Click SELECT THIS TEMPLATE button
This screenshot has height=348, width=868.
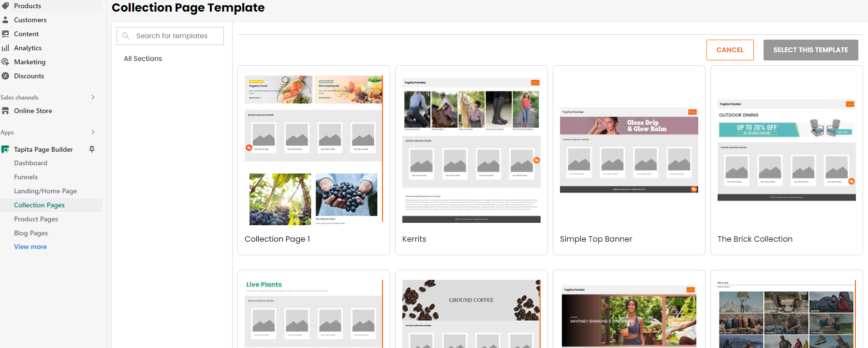pos(810,50)
